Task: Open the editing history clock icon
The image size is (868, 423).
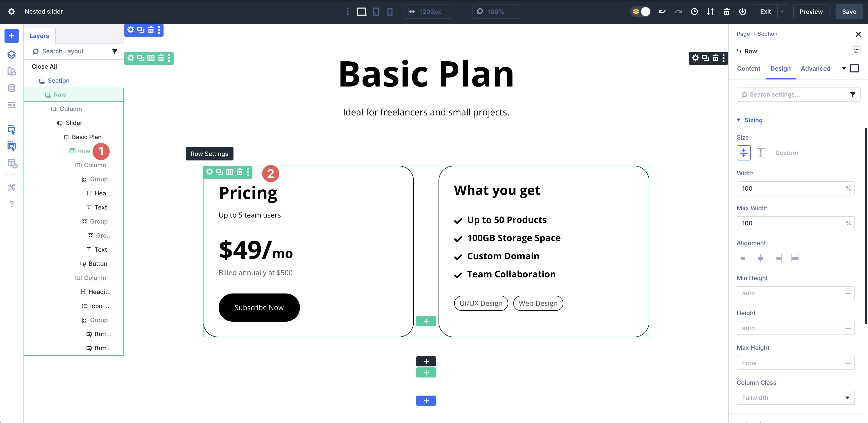Action: (x=694, y=12)
